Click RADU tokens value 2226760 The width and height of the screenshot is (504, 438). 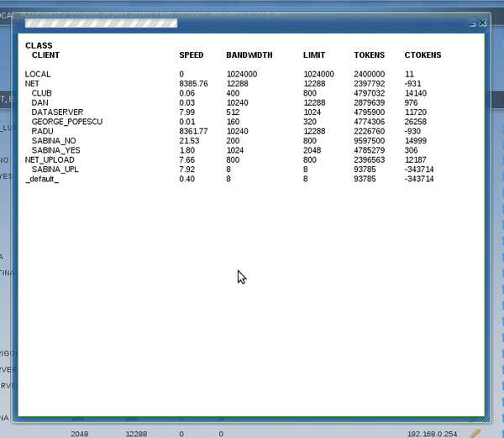pos(370,132)
